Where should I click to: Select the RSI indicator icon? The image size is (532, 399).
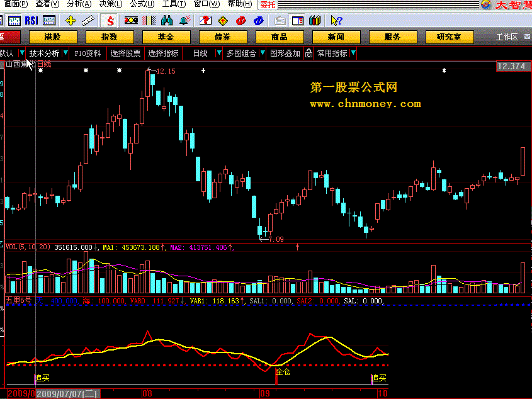coord(31,21)
